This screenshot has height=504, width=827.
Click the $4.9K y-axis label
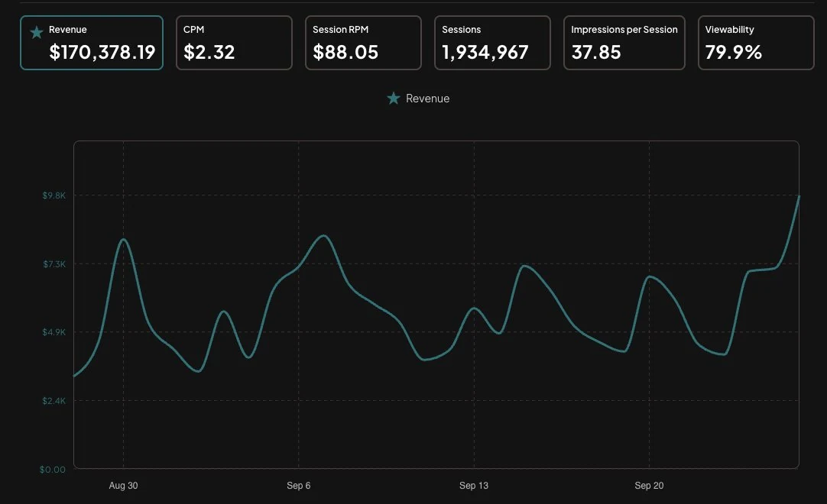(x=54, y=332)
